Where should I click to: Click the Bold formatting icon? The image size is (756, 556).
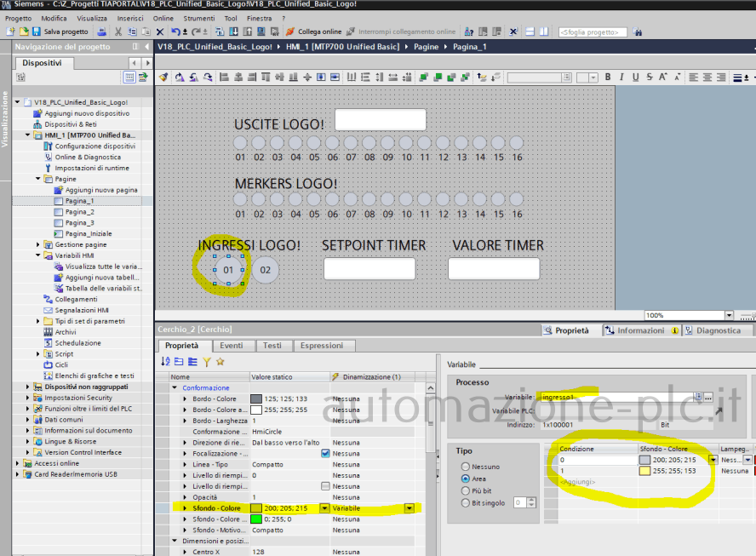tap(608, 77)
